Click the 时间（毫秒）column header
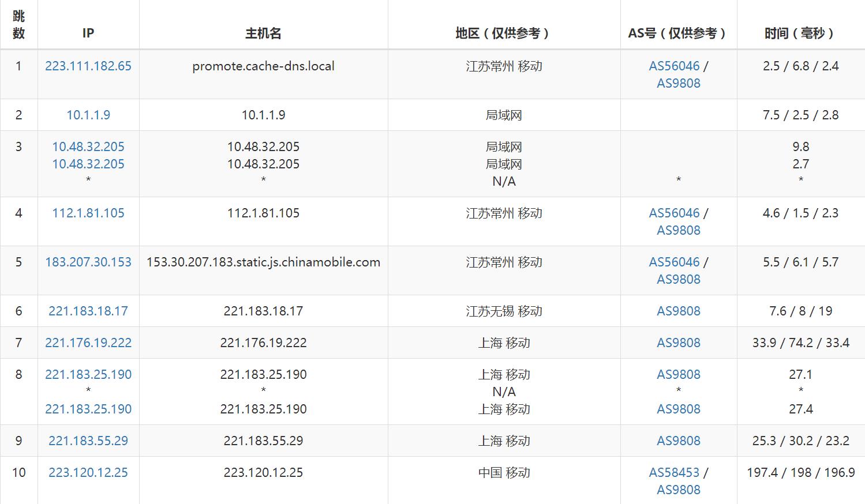865x504 pixels. pyautogui.click(x=801, y=33)
